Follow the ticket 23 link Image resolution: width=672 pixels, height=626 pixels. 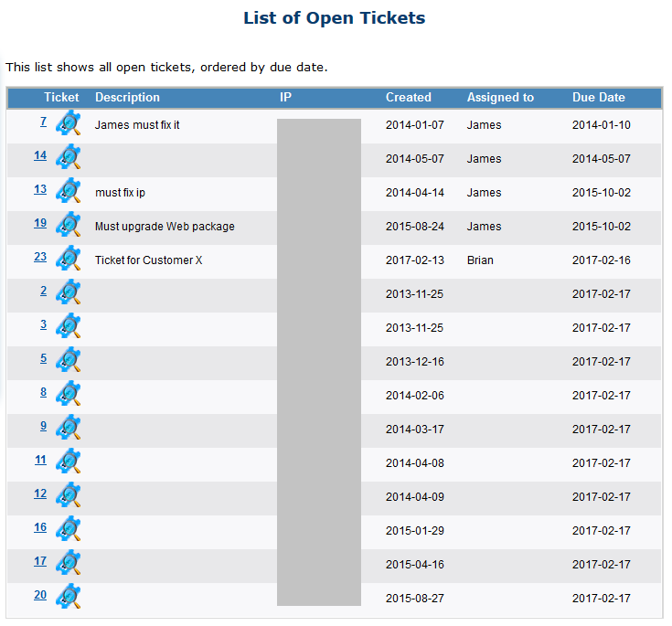tap(40, 257)
